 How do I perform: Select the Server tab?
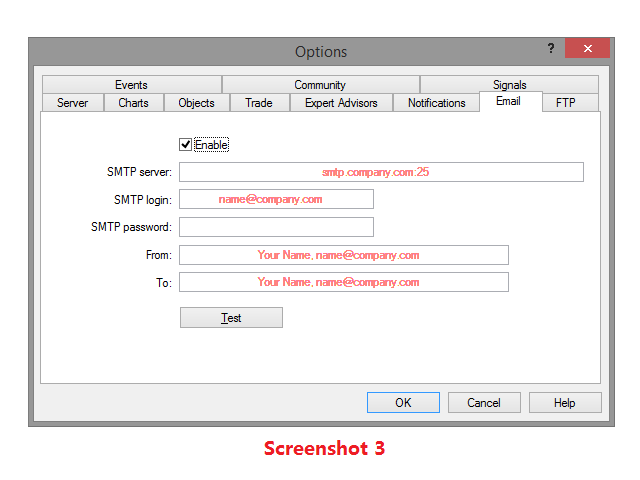click(73, 103)
